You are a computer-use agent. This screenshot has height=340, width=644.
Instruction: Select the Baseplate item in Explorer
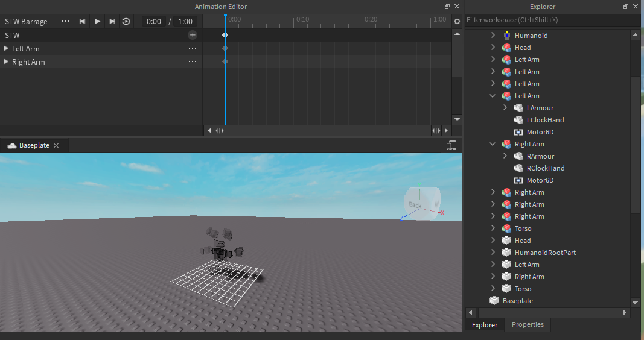(517, 301)
